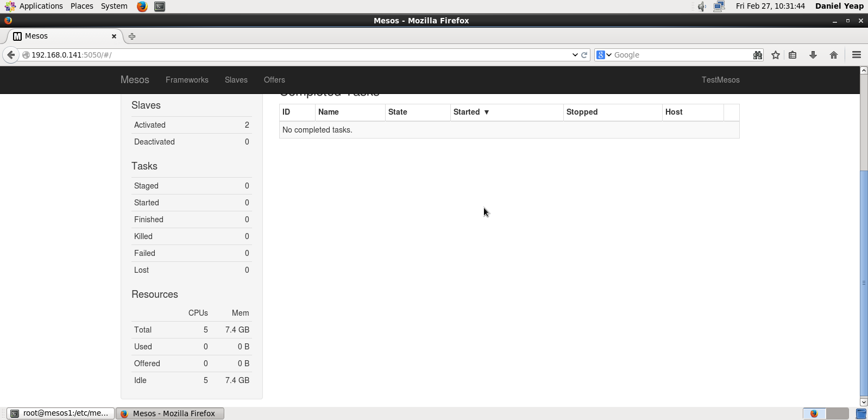This screenshot has height=420, width=868.
Task: Select the Idle resources row
Action: point(192,380)
